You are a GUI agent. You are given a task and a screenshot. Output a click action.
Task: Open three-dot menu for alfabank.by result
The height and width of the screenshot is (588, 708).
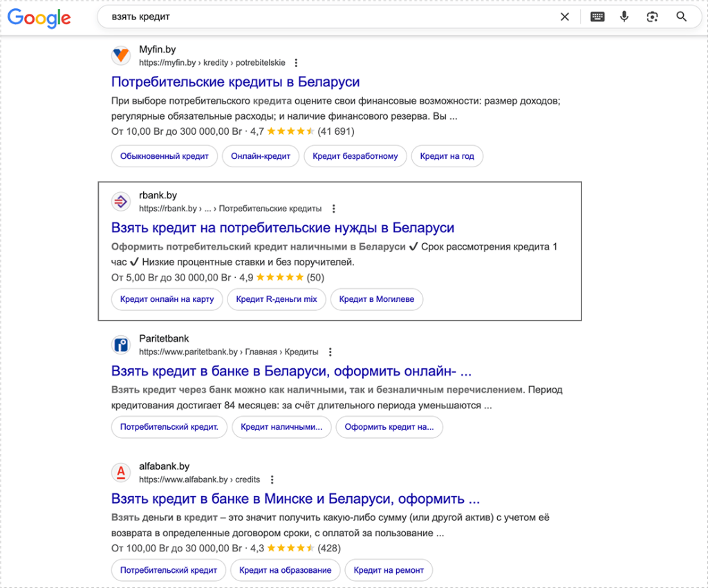[272, 480]
